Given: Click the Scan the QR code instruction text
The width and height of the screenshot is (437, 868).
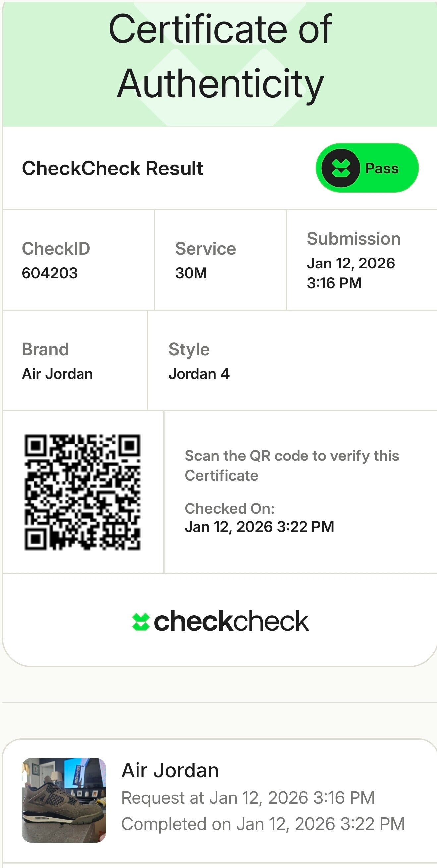Looking at the screenshot, I should 292,465.
